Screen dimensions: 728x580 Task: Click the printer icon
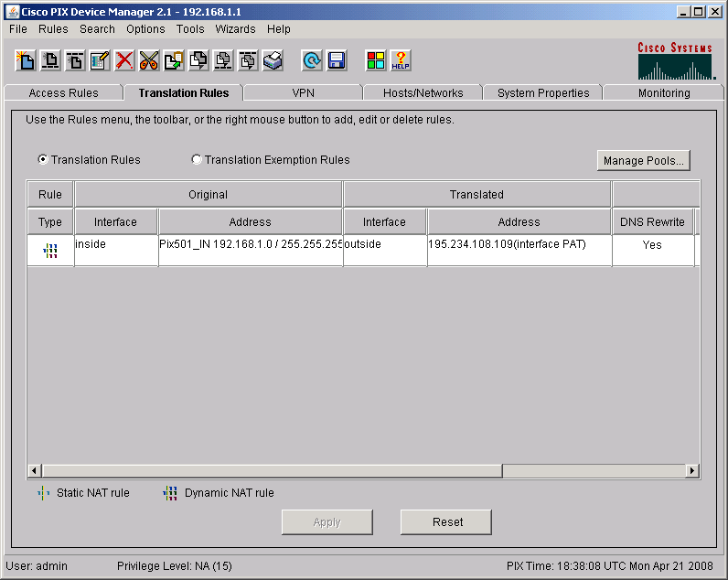tap(273, 60)
